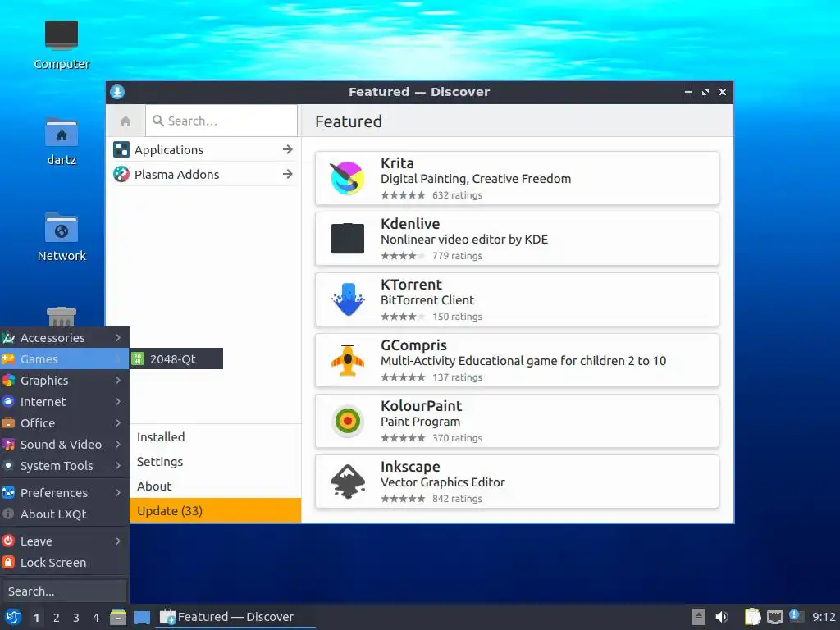Click the blue show desktop panel icon

[x=141, y=618]
